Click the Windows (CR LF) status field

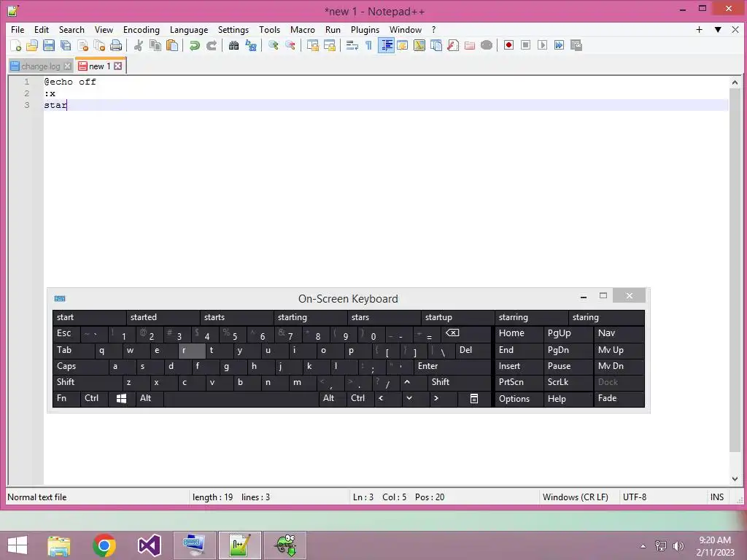coord(575,497)
